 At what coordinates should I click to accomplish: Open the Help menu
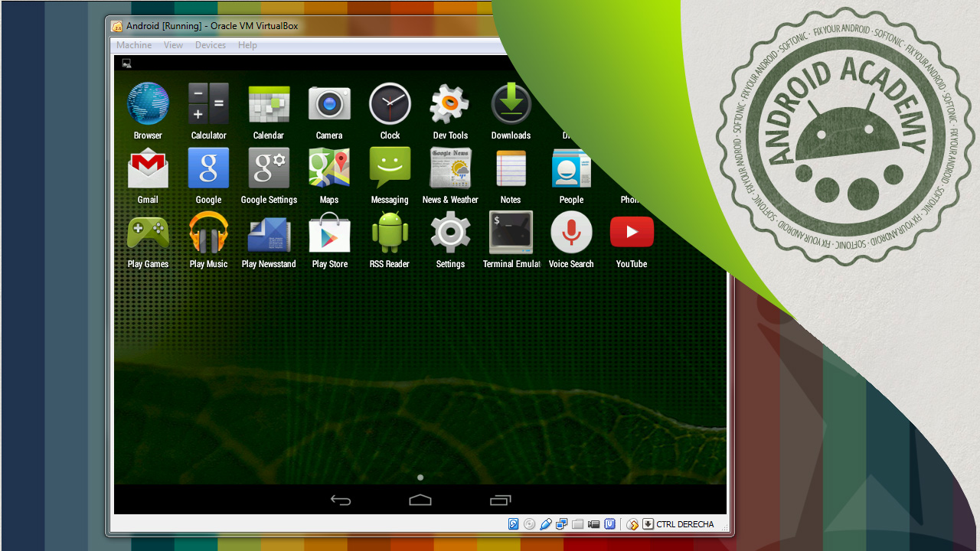tap(247, 45)
